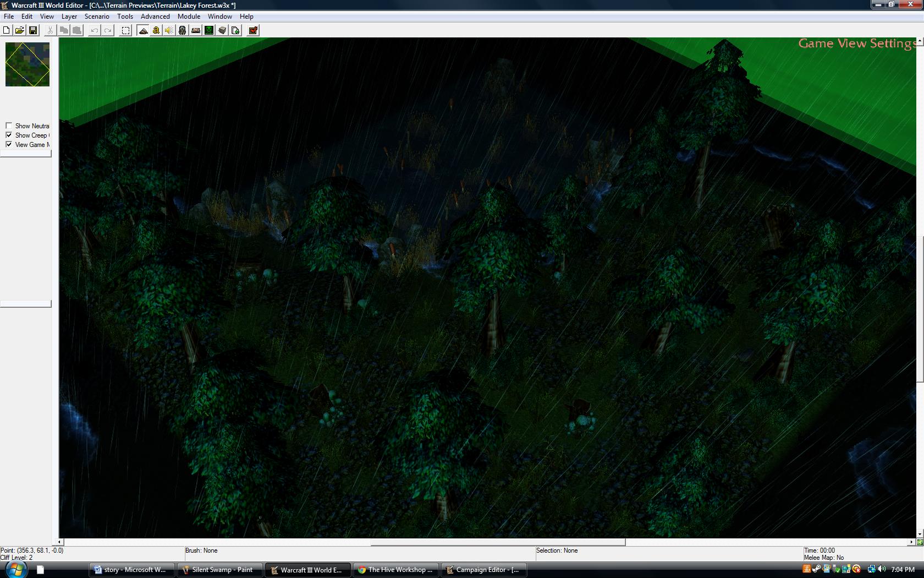Open the Tools menu
Screen dimensions: 924x578
click(x=125, y=17)
